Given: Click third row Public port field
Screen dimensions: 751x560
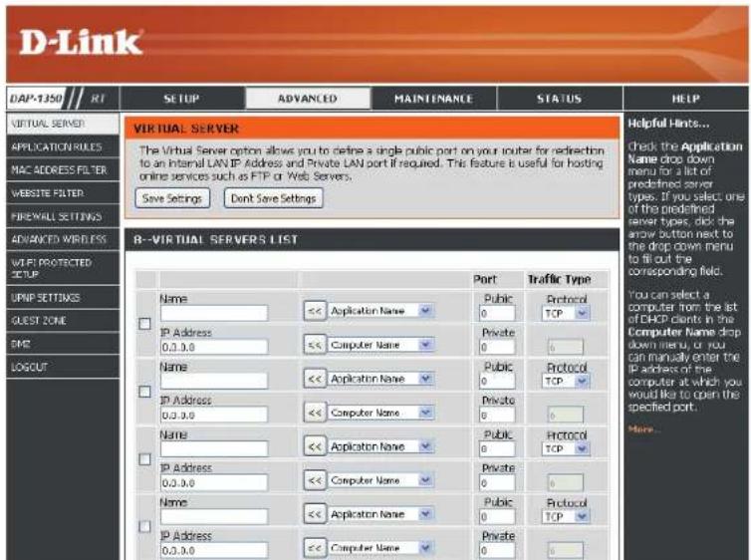Looking at the screenshot, I should pos(497,448).
